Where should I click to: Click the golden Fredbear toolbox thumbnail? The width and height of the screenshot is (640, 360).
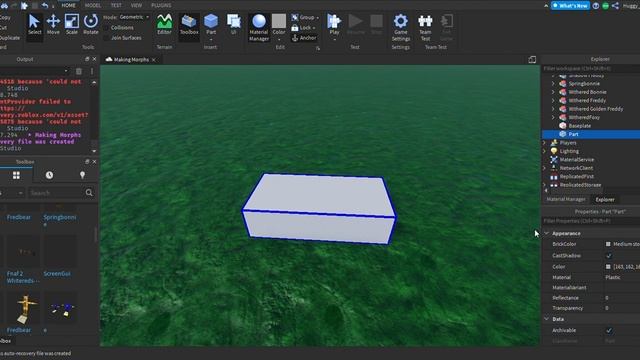[x=25, y=309]
